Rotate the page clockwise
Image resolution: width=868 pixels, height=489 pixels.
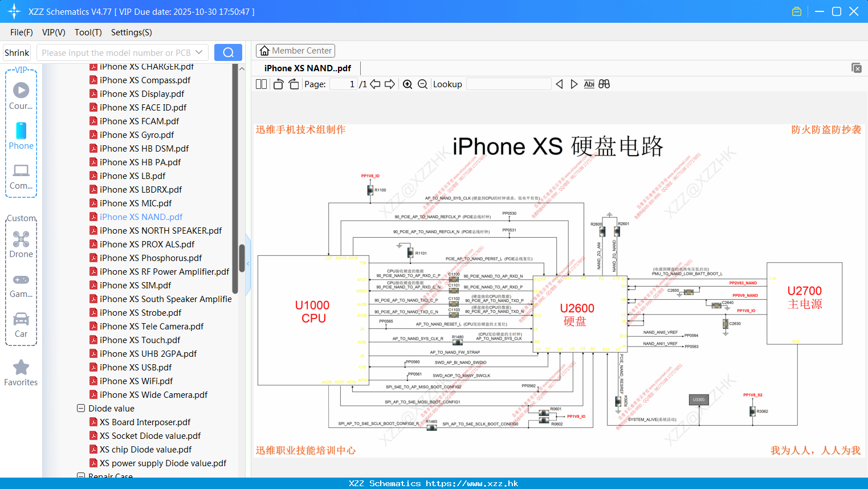coord(294,84)
